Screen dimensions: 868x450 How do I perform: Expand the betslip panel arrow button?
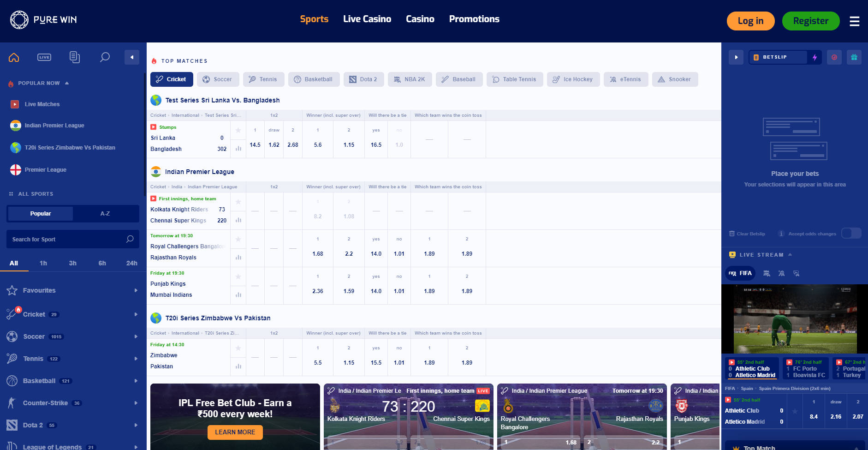pos(736,57)
